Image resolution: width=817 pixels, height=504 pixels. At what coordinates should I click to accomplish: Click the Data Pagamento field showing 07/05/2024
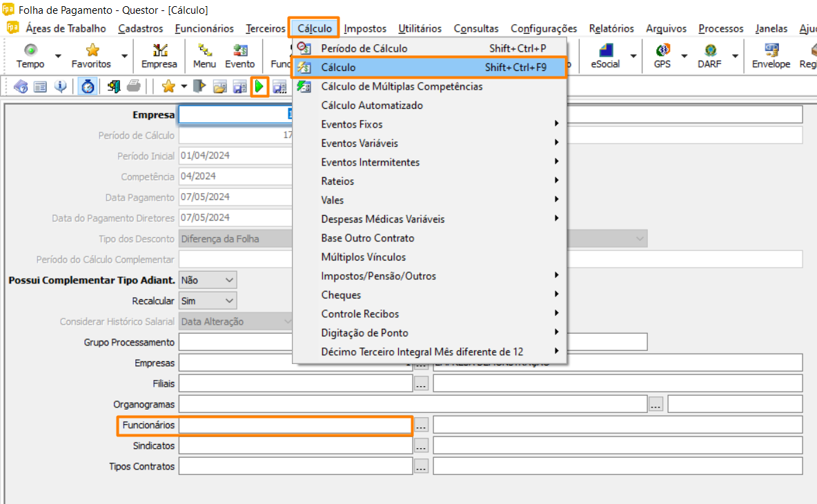(x=235, y=196)
